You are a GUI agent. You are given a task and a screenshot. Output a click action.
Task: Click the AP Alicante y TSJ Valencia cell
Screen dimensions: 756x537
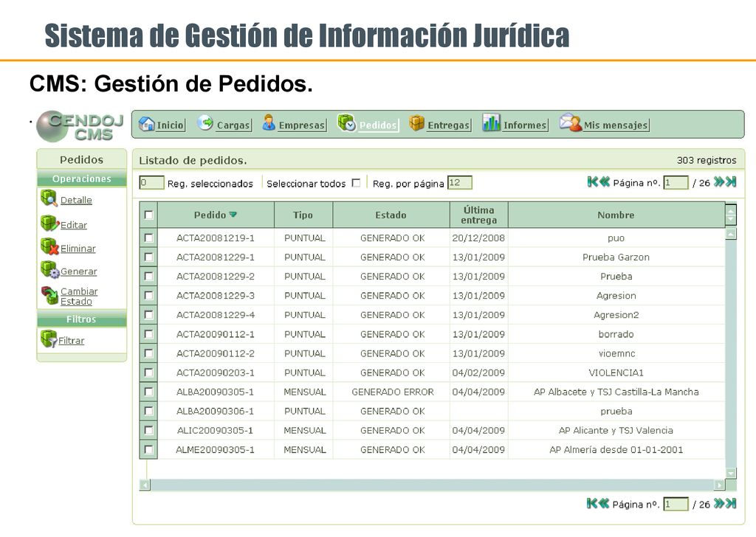(x=616, y=431)
